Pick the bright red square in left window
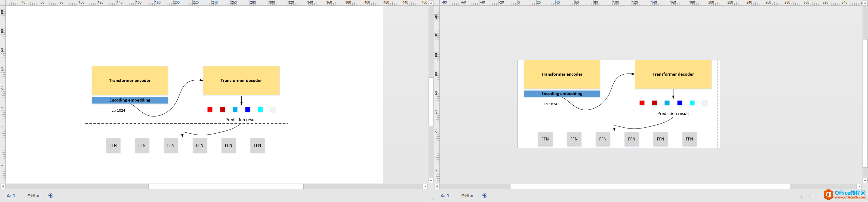 pos(210,109)
